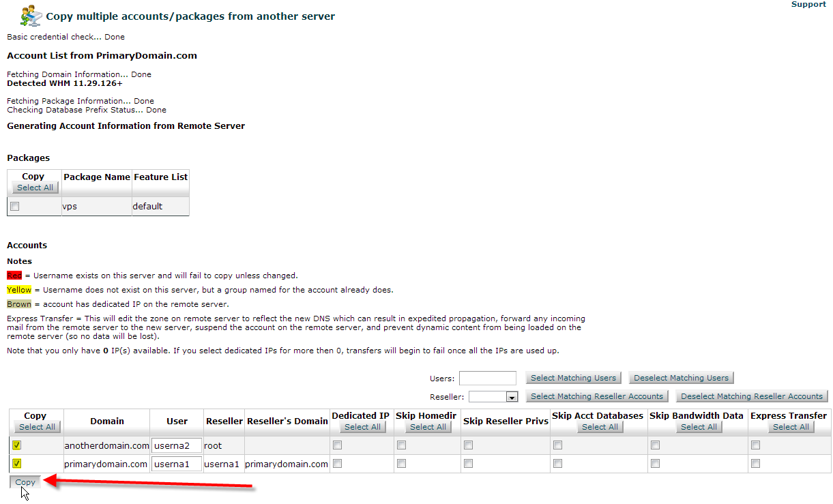Click the primarydomain.com Reseller's Domain cell
The height and width of the screenshot is (504, 833).
click(287, 464)
